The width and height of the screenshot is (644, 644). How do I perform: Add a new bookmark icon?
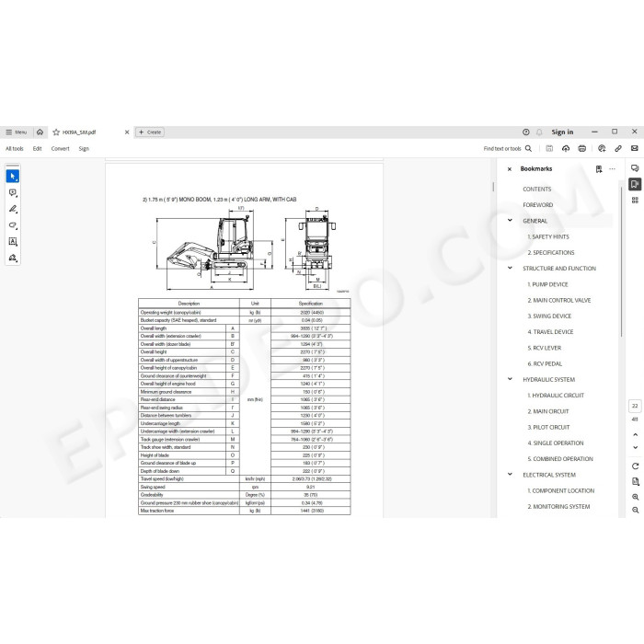(599, 168)
